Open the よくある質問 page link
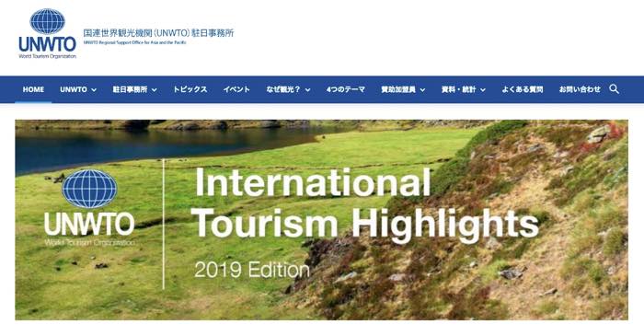Image resolution: width=644 pixels, height=336 pixels. pos(522,89)
